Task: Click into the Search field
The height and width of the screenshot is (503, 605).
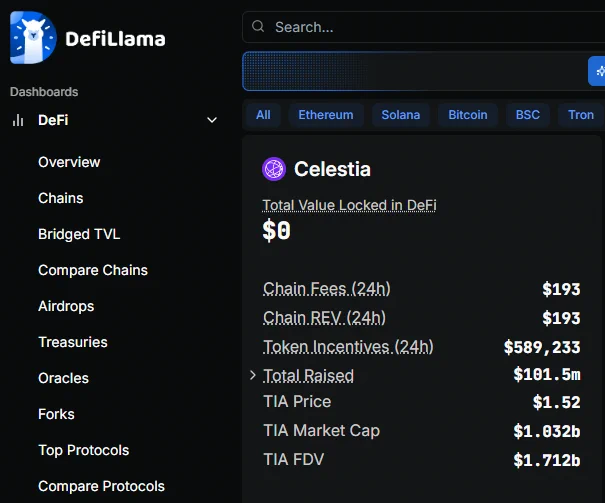Action: tap(423, 27)
